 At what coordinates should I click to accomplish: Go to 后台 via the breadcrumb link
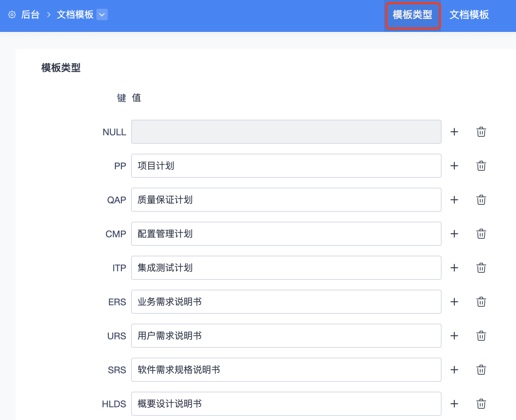coord(30,15)
